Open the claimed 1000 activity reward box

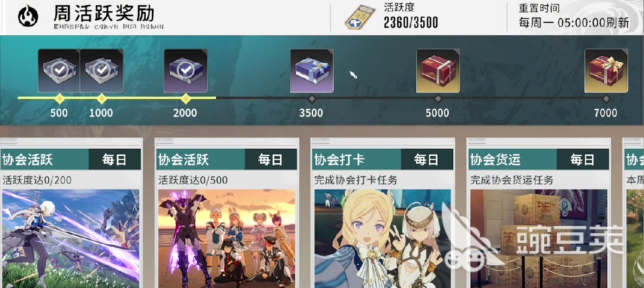click(x=102, y=71)
